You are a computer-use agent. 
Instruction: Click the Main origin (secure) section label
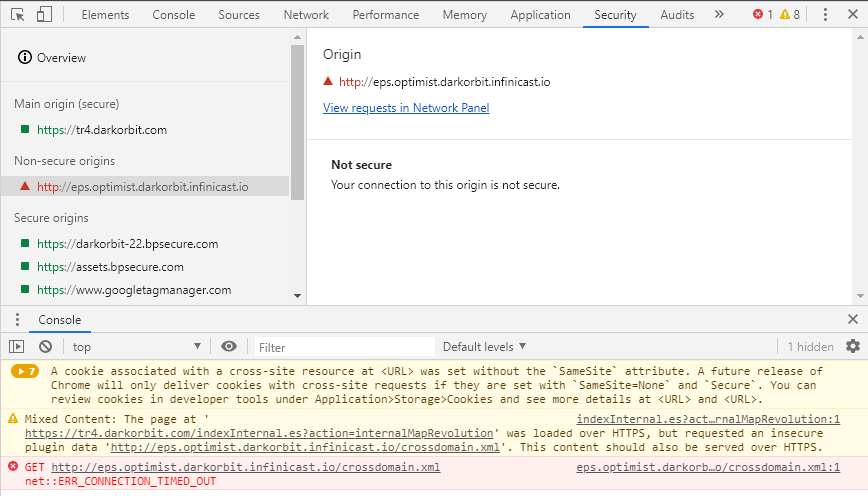(66, 104)
